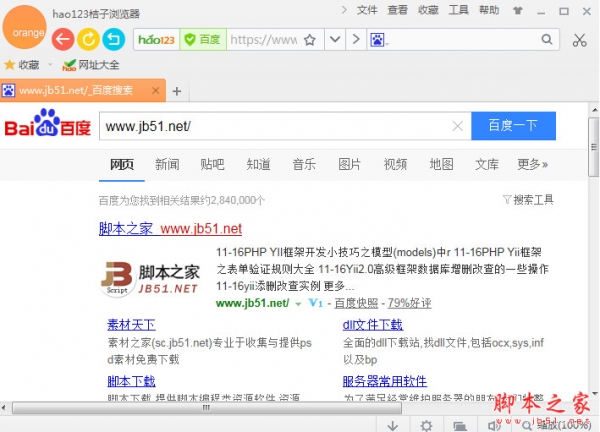Click the V1 credibility badge

click(x=315, y=303)
